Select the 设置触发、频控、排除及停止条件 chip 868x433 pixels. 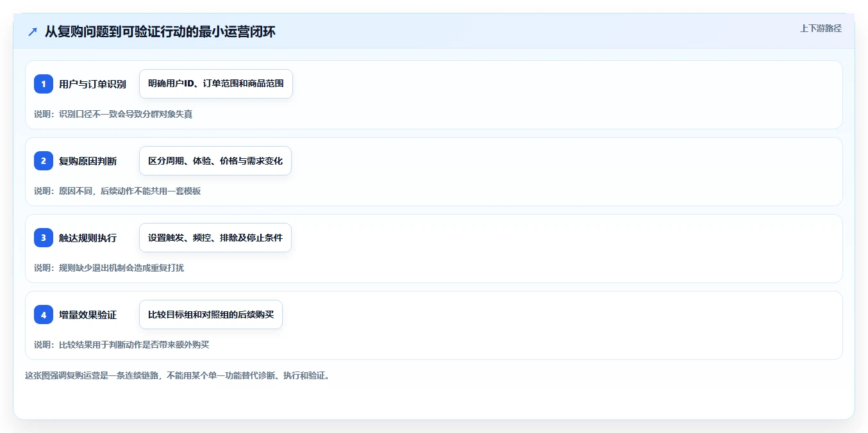pos(215,238)
